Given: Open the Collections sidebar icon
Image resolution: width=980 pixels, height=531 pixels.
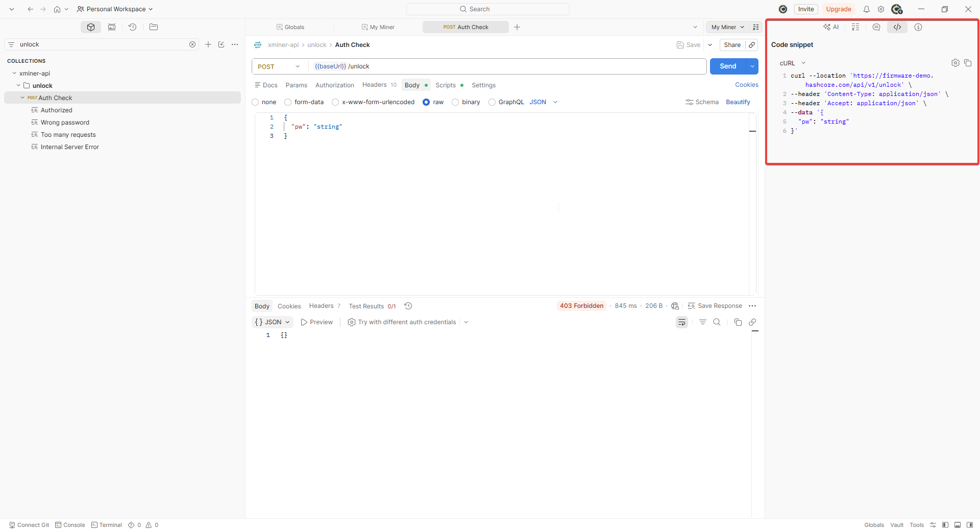Looking at the screenshot, I should point(91,27).
